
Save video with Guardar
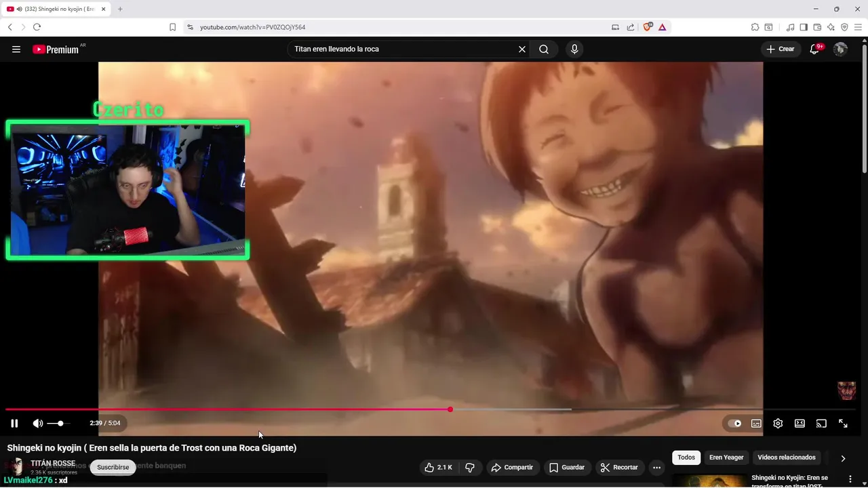[x=567, y=468]
